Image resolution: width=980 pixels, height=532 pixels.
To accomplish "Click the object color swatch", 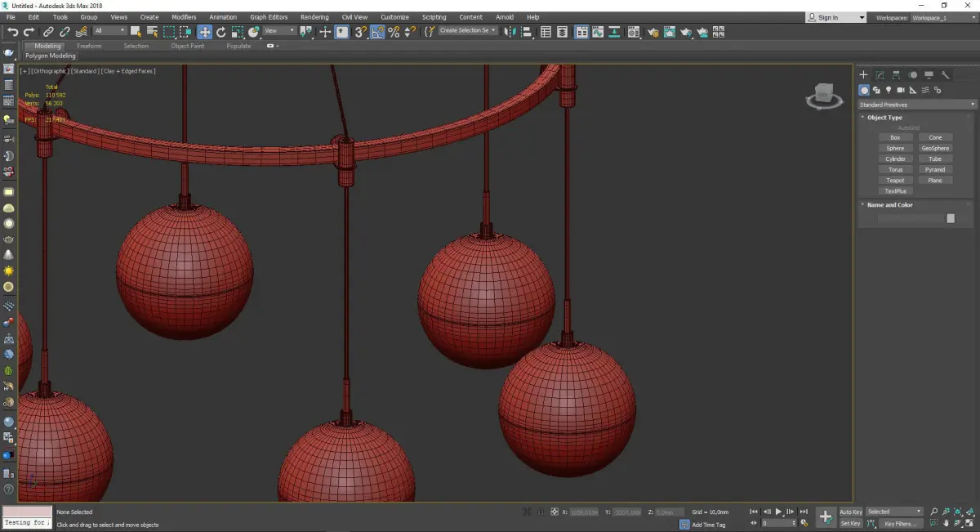I will pyautogui.click(x=951, y=218).
